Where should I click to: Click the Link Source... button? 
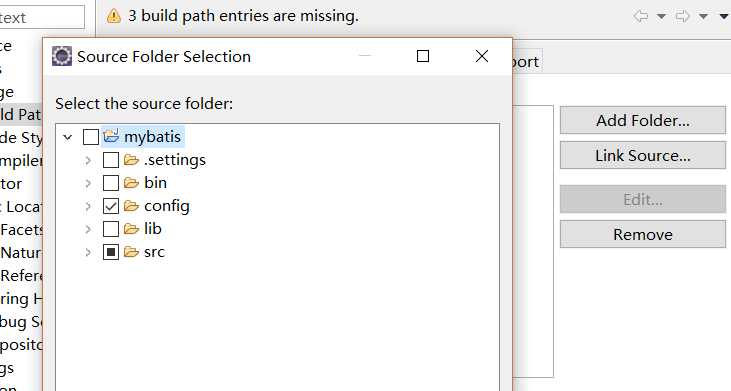point(643,155)
